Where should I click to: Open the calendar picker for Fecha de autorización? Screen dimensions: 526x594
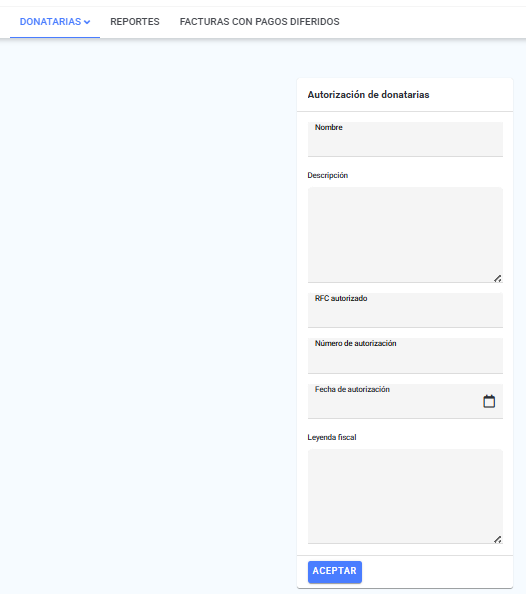(x=489, y=401)
